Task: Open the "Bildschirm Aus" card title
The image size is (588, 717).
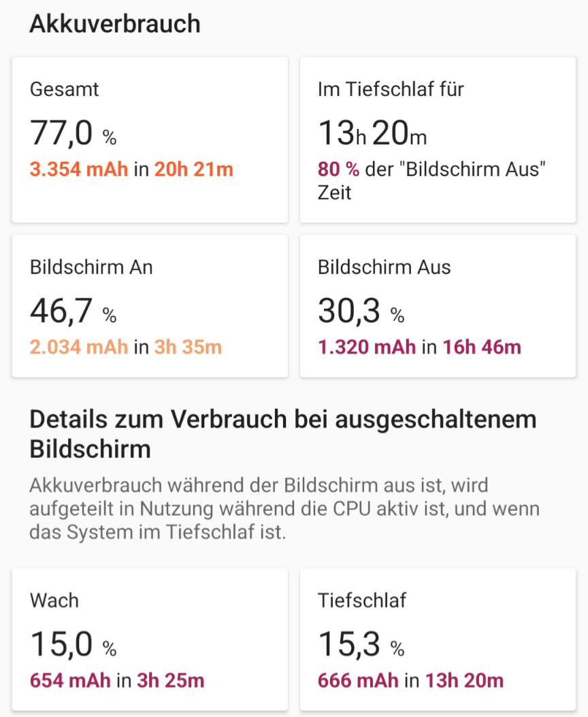Action: (384, 267)
